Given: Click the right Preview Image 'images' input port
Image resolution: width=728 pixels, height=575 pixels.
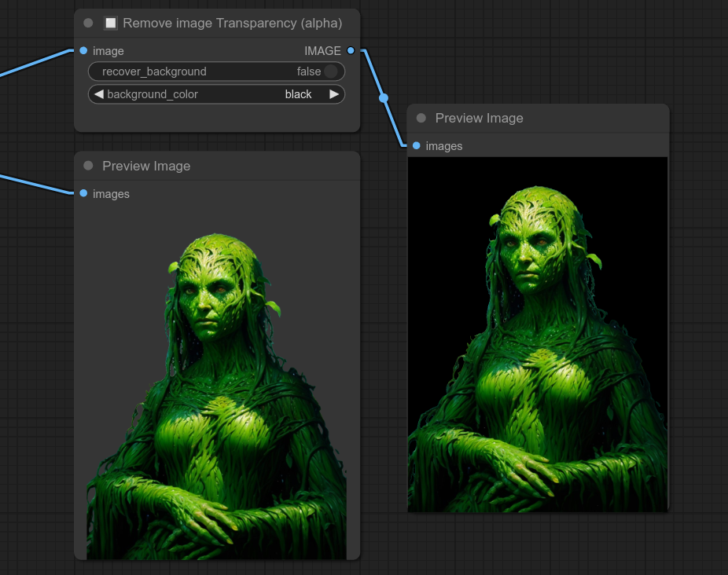Looking at the screenshot, I should tap(417, 145).
